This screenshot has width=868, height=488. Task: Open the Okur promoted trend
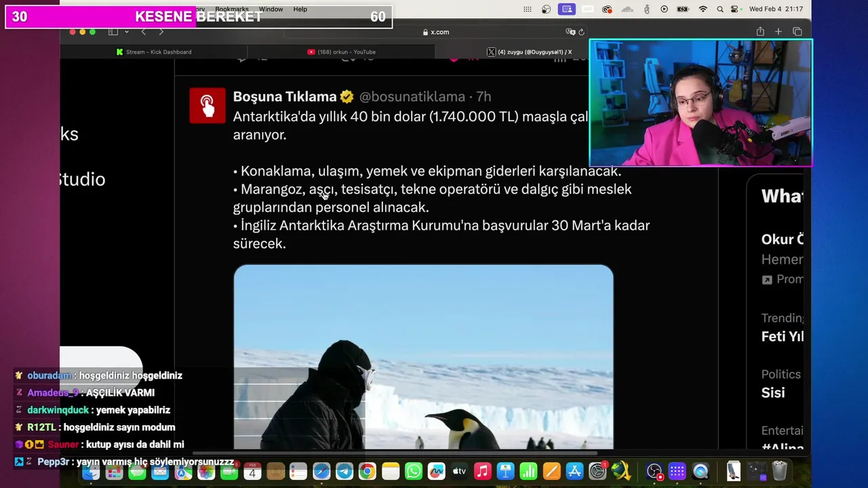pyautogui.click(x=782, y=239)
